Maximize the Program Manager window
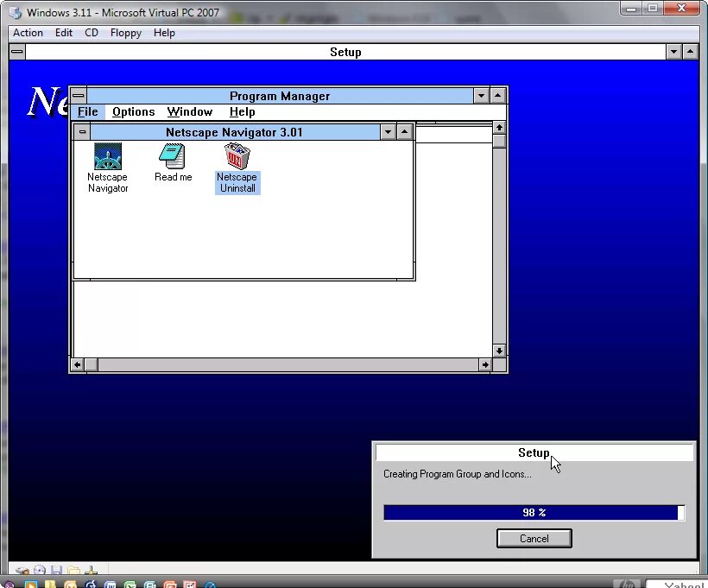The height and width of the screenshot is (588, 708). 497,96
